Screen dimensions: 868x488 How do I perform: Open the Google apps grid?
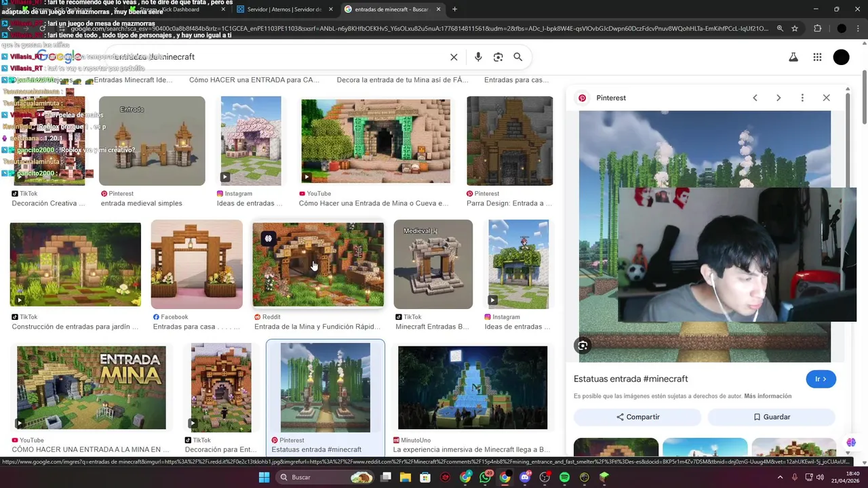817,57
